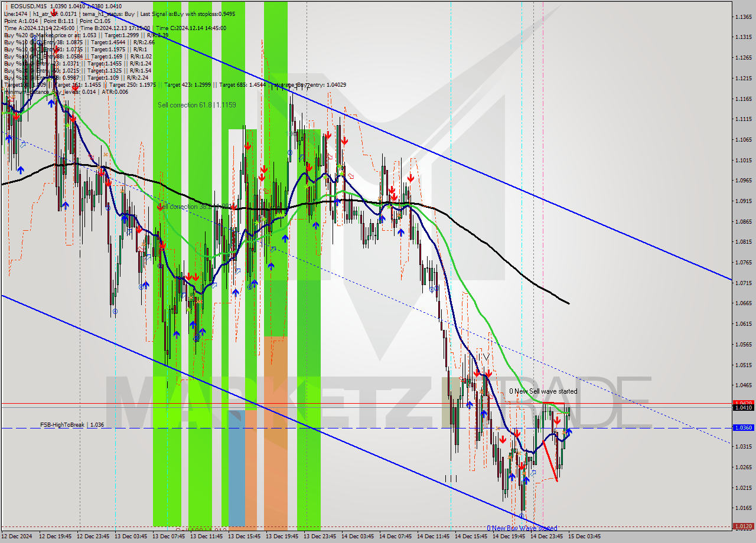Click the black 1.0410 current price tag
The width and height of the screenshot is (756, 543).
pos(742,407)
